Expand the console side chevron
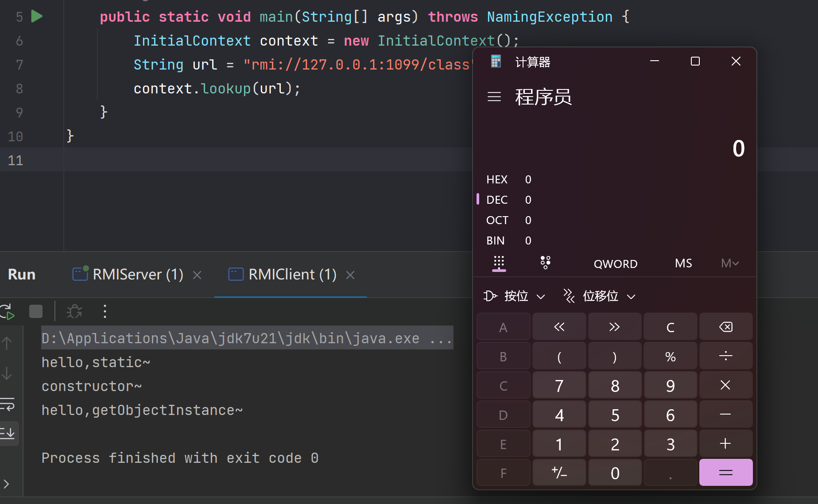Viewport: 818px width, 504px height. pyautogui.click(x=6, y=484)
